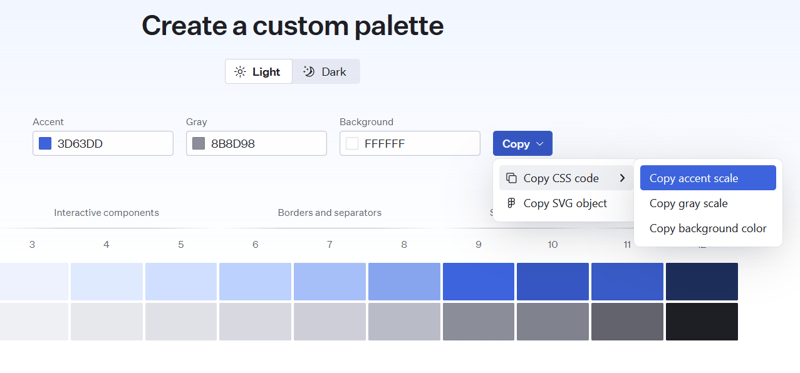
Task: Click the Accent field label
Action: pyautogui.click(x=48, y=122)
